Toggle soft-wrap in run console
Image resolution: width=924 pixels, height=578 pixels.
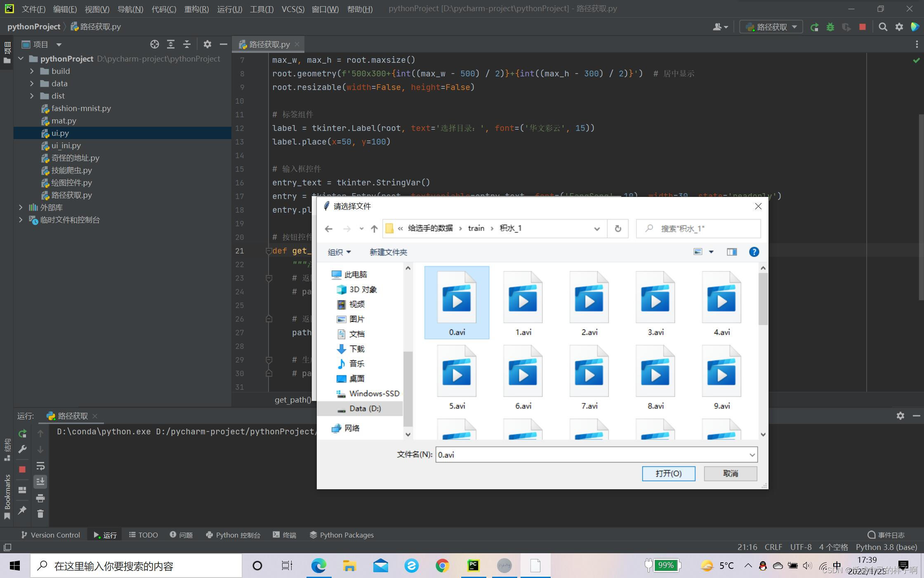[40, 466]
